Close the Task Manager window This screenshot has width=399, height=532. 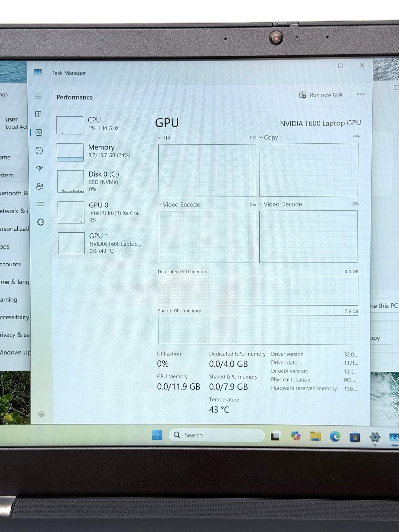tap(362, 66)
